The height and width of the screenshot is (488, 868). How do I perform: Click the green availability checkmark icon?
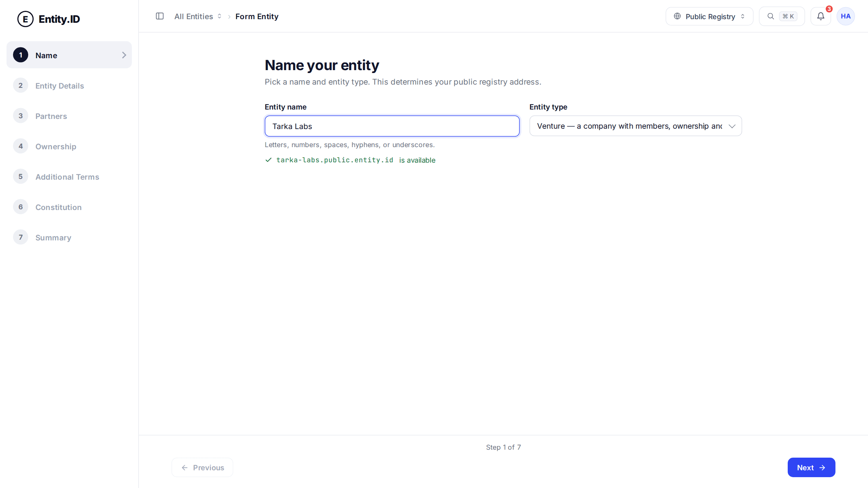tap(268, 160)
